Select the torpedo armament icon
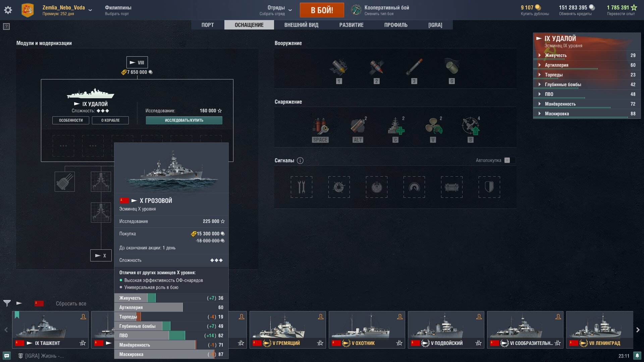The image size is (644, 362). (x=414, y=67)
